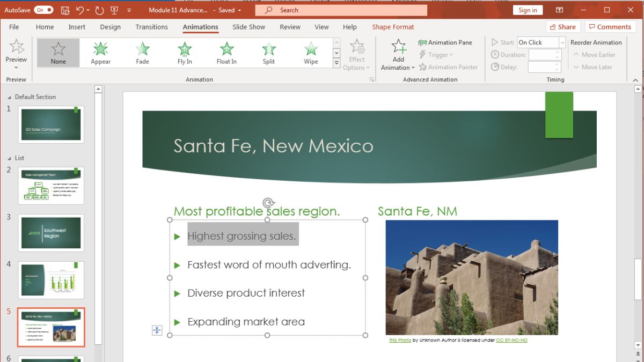The image size is (644, 362).
Task: Open the Shape Format tab
Action: 393,27
